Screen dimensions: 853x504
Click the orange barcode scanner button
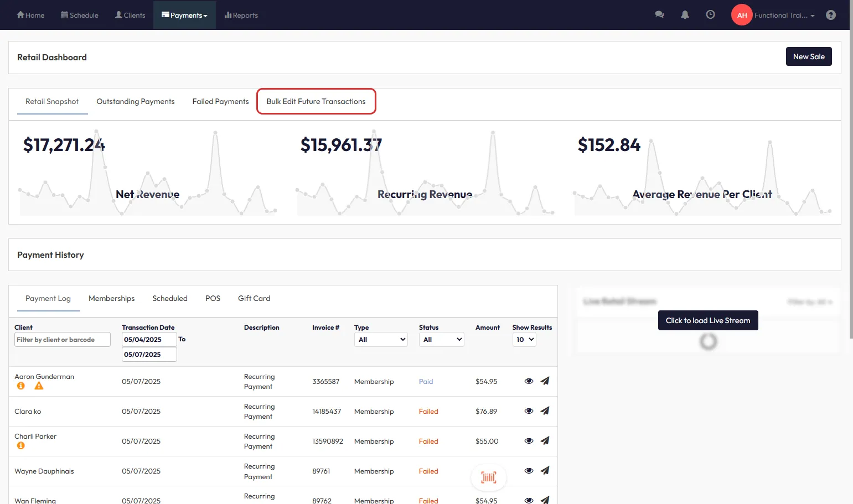tap(488, 477)
